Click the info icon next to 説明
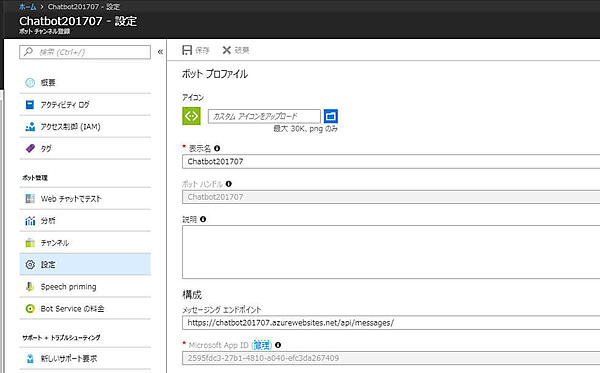The width and height of the screenshot is (600, 373). point(203,219)
